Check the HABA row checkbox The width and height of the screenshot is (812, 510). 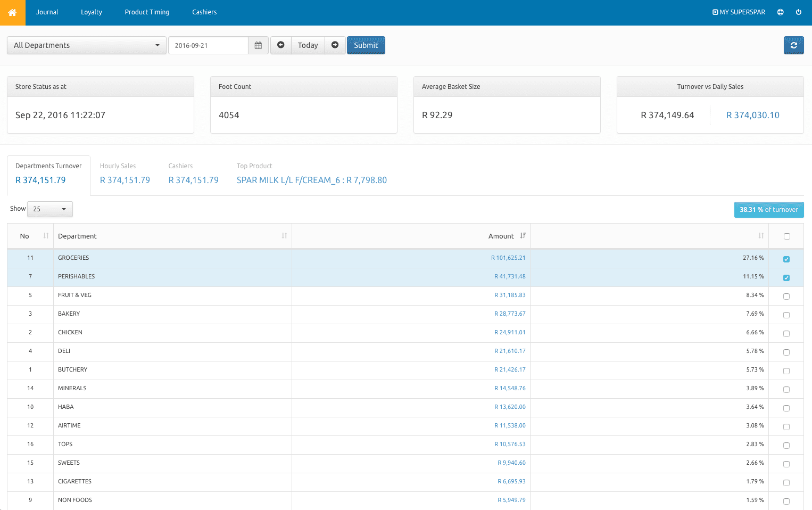(x=786, y=408)
